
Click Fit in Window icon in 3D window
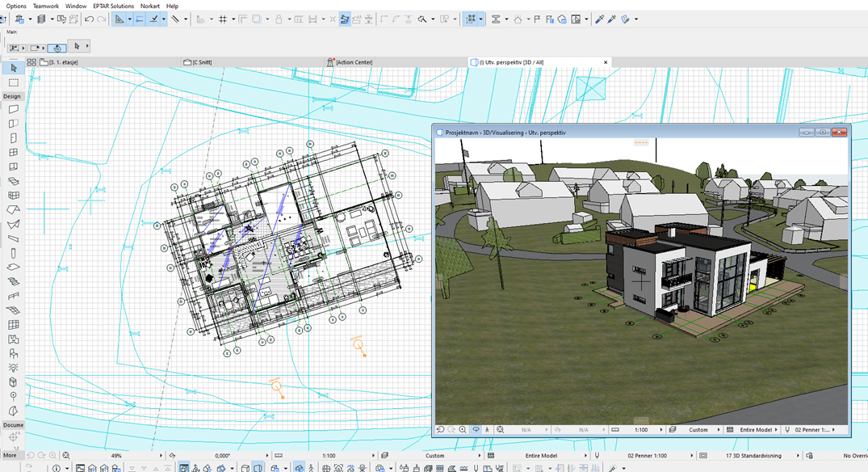pos(501,430)
